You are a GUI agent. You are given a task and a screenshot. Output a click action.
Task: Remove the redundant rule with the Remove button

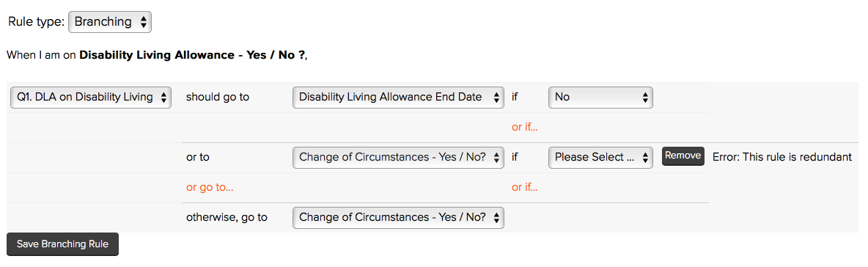683,156
